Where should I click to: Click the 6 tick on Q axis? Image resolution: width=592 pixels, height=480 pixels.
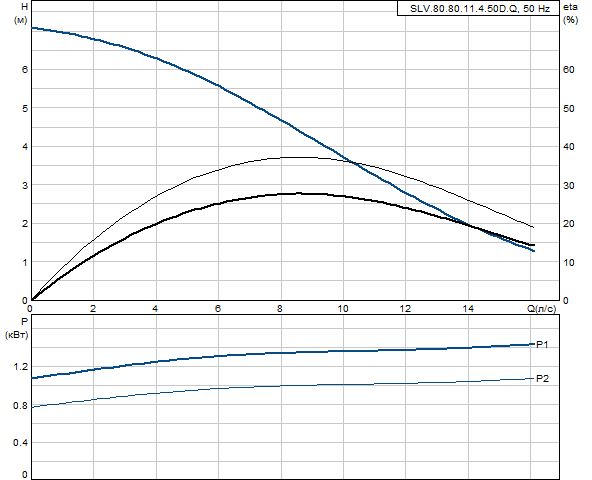click(218, 309)
